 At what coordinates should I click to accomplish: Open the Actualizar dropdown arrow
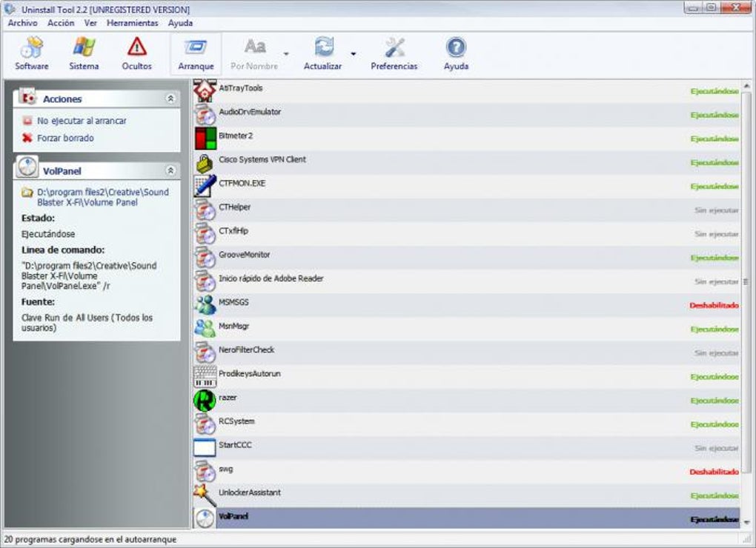354,54
